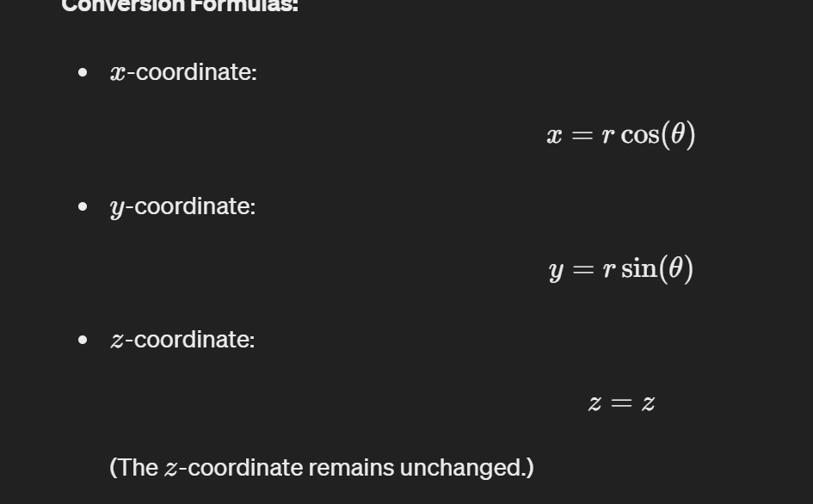This screenshot has height=504, width=813.
Task: Select the "x-coordinate:" list label
Action: click(183, 72)
